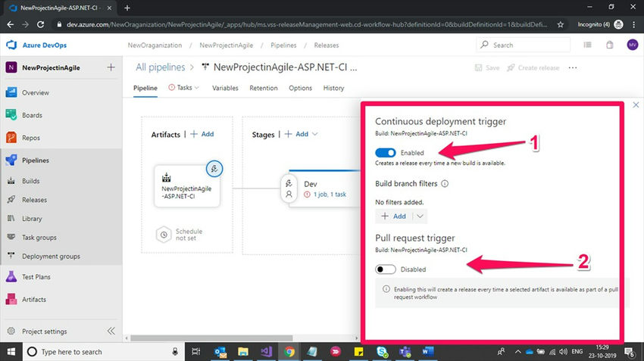Open the Windows Start menu
This screenshot has height=361, width=644.
click(x=11, y=352)
